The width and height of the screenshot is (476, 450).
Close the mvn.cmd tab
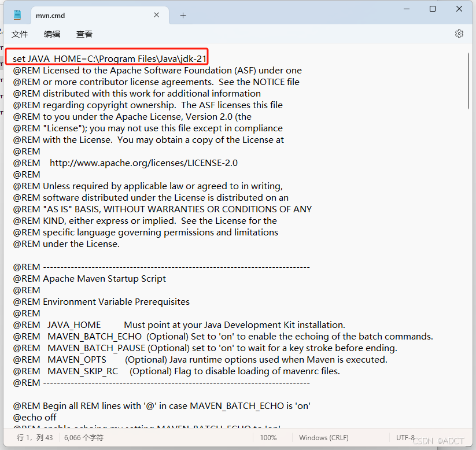coord(156,15)
